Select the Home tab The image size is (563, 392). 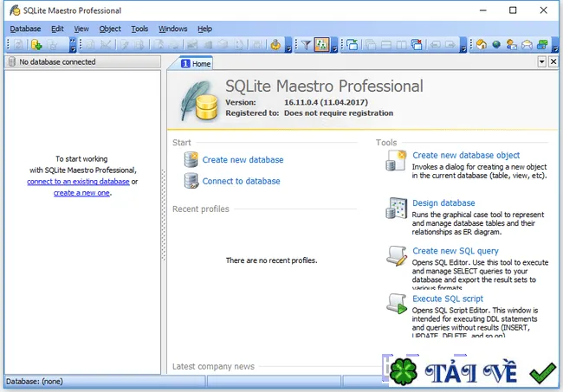196,63
